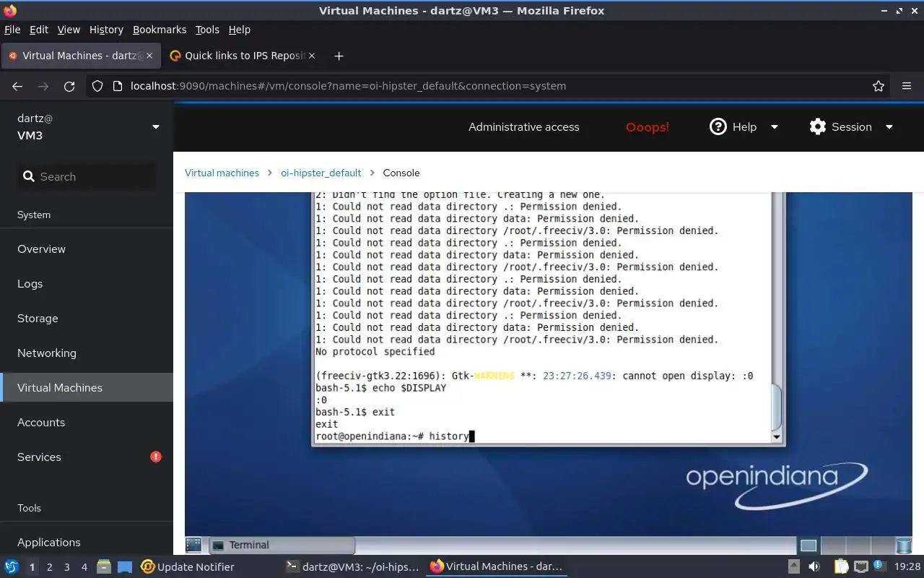Click the network icon in system tray

(x=860, y=566)
